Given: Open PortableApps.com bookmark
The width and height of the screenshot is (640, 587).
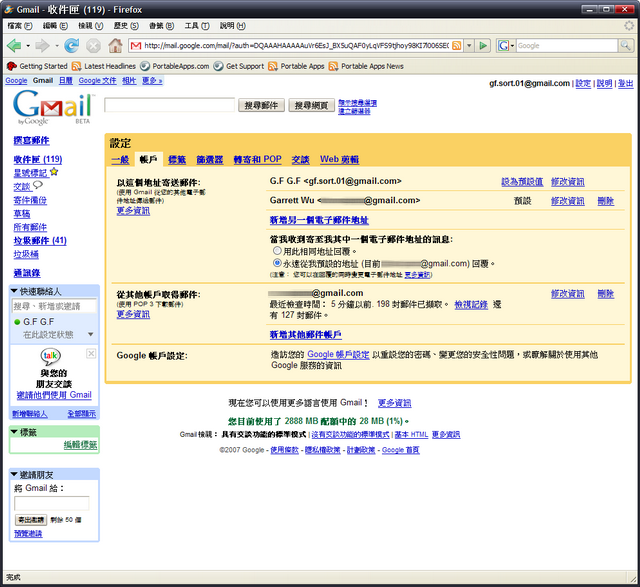Looking at the screenshot, I should [x=175, y=66].
